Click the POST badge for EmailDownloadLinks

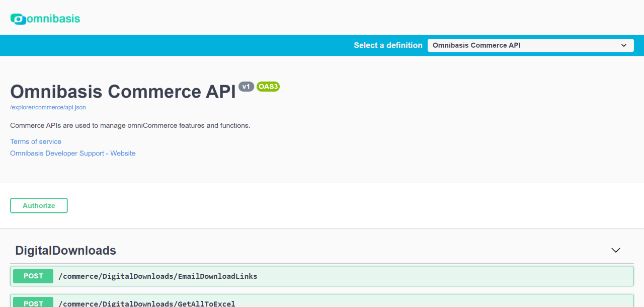(33, 276)
